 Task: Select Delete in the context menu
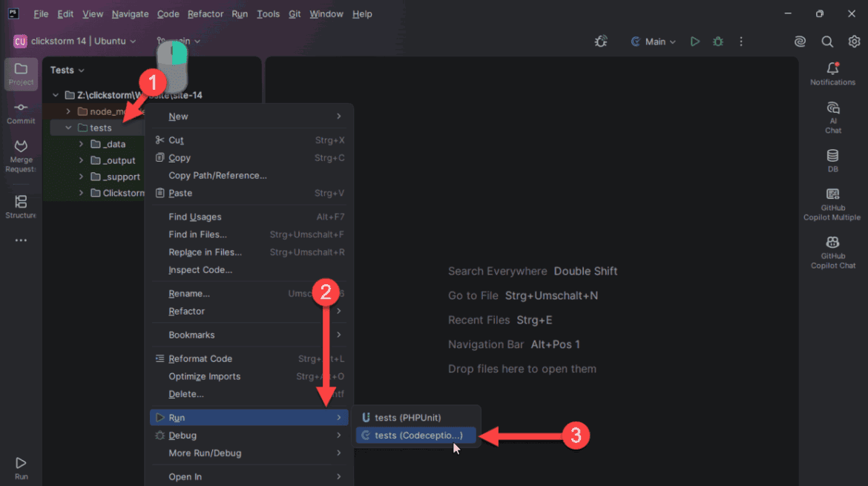coord(249,394)
